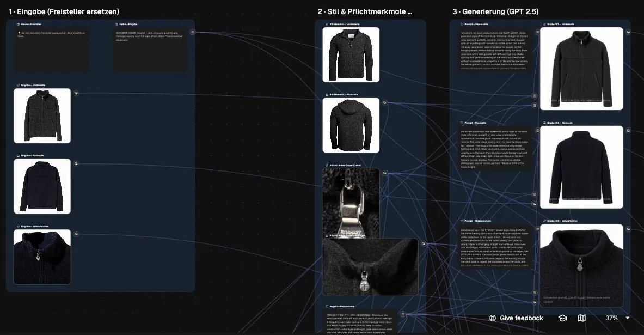The width and height of the screenshot is (644, 335).
Task: Select the '1 · Eingabe (Freisteller ersetzen)' group title
Action: [x=64, y=11]
